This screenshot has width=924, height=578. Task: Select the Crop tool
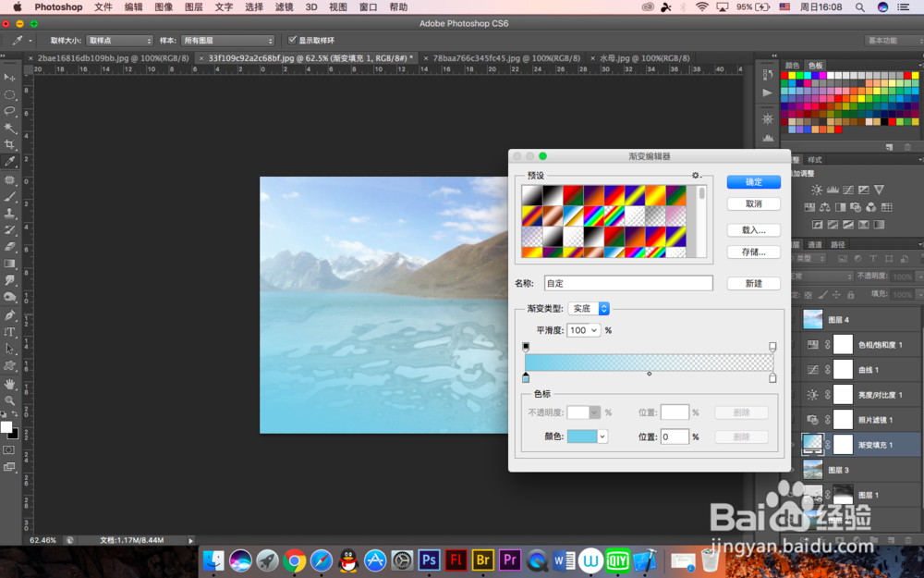pos(9,144)
